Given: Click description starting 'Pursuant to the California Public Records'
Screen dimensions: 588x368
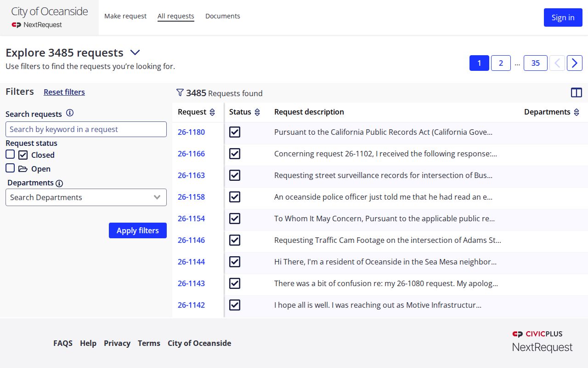Looking at the screenshot, I should [383, 132].
